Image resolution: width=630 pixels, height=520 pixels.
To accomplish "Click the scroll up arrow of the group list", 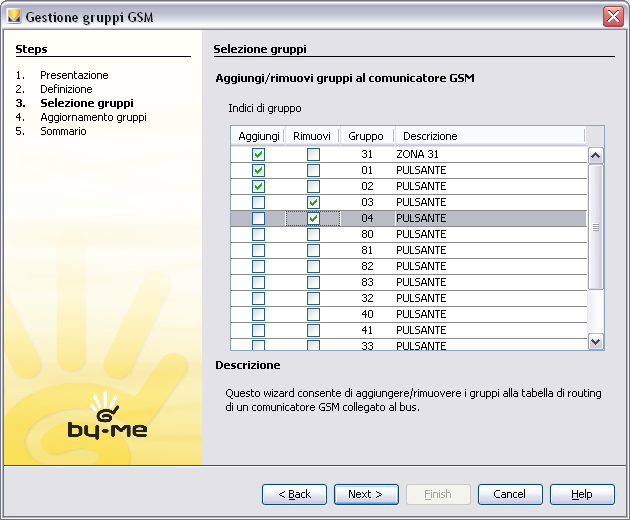I will click(595, 155).
